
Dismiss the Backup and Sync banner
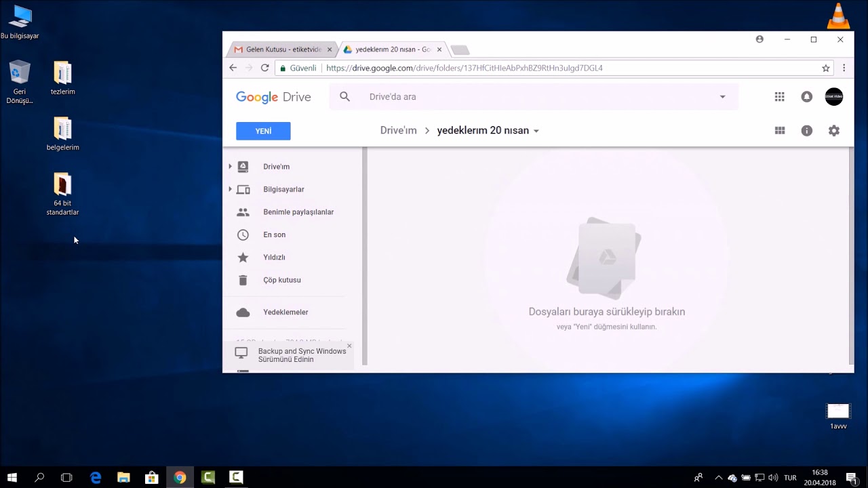[x=349, y=346]
